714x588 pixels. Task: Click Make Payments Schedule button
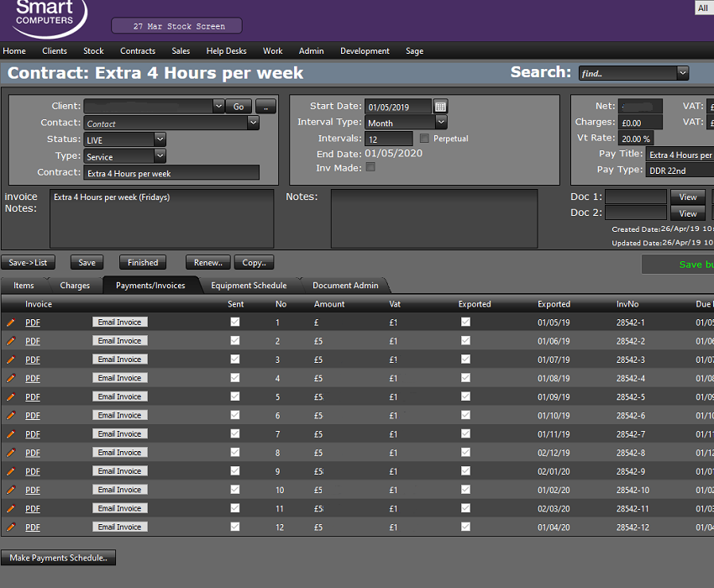(x=59, y=558)
